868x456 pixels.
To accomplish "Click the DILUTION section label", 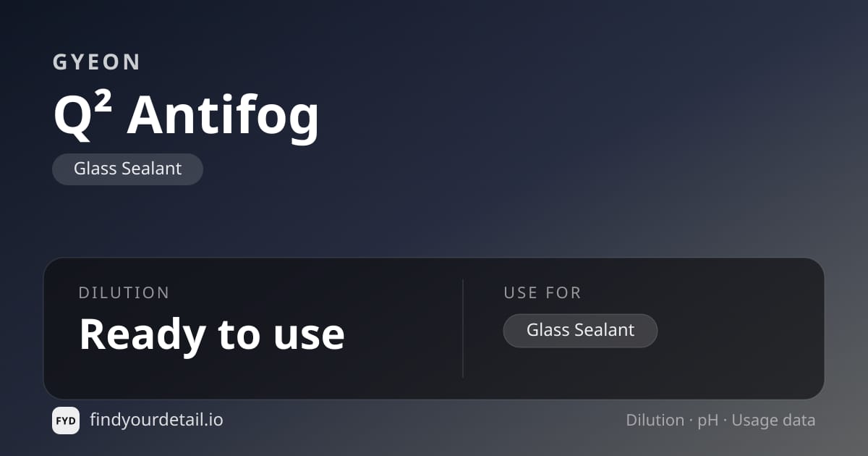I will pyautogui.click(x=124, y=292).
